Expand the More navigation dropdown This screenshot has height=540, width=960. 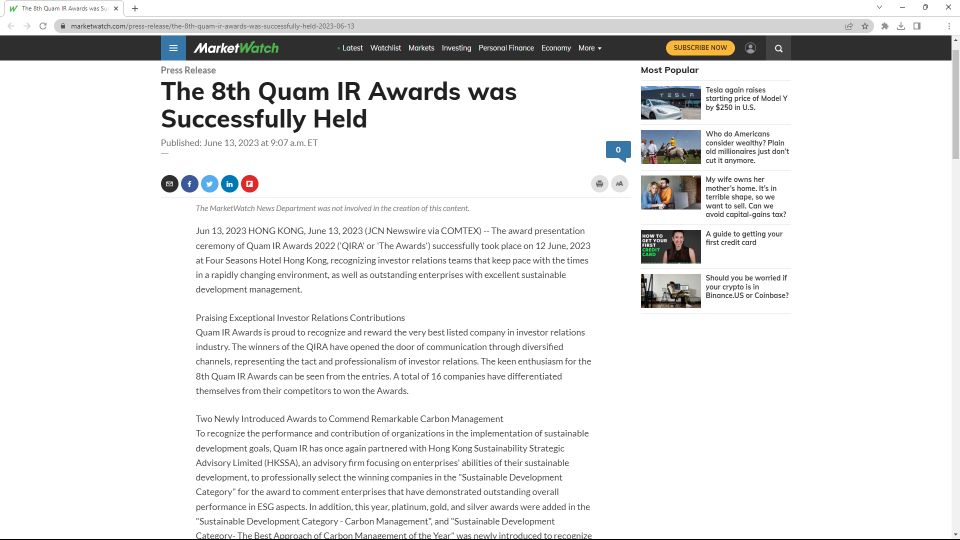[x=590, y=48]
